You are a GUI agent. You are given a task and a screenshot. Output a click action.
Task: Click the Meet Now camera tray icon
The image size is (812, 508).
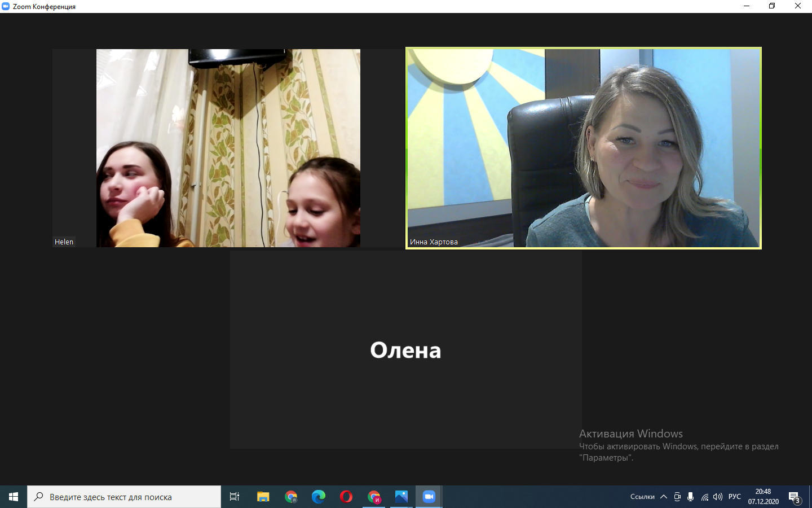[x=677, y=497]
